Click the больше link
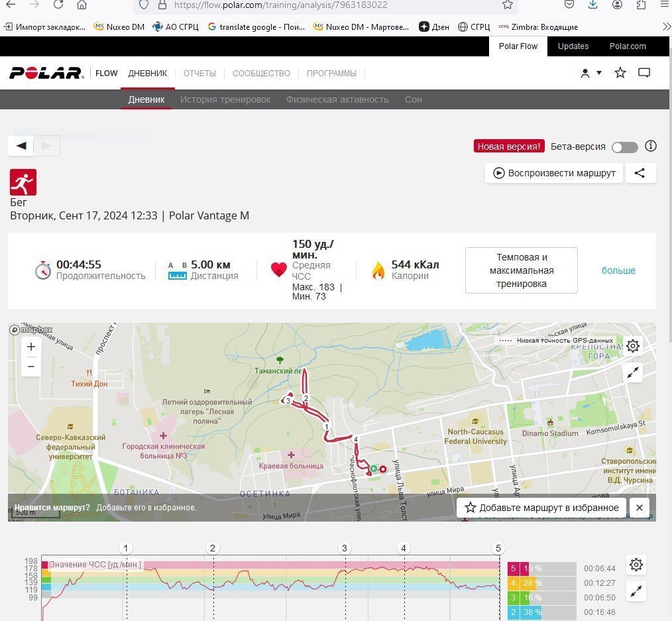 click(618, 270)
